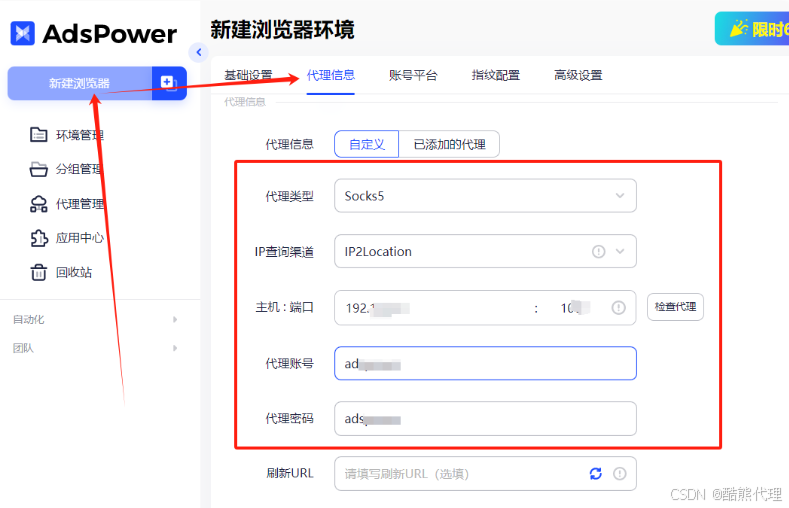Click the refresh icon in 刷新URL field
Viewport: 789px width, 508px height.
pos(596,474)
